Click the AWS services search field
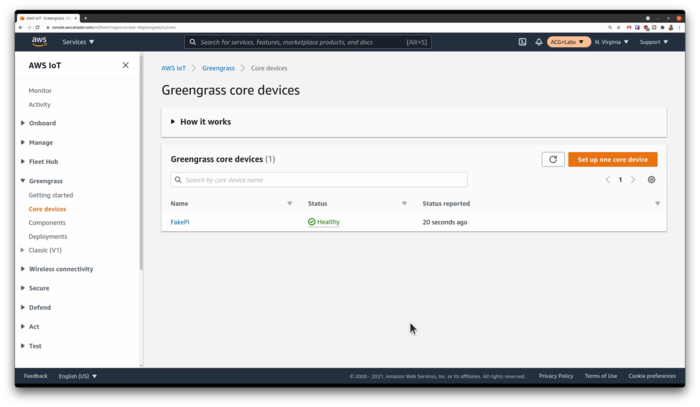 tap(308, 42)
